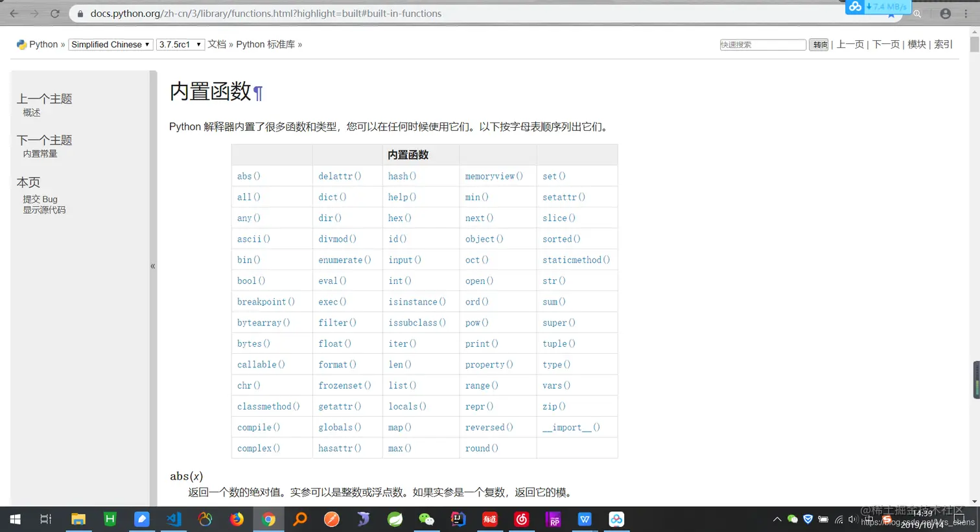
Task: Open the abs() function documentation
Action: (x=248, y=176)
